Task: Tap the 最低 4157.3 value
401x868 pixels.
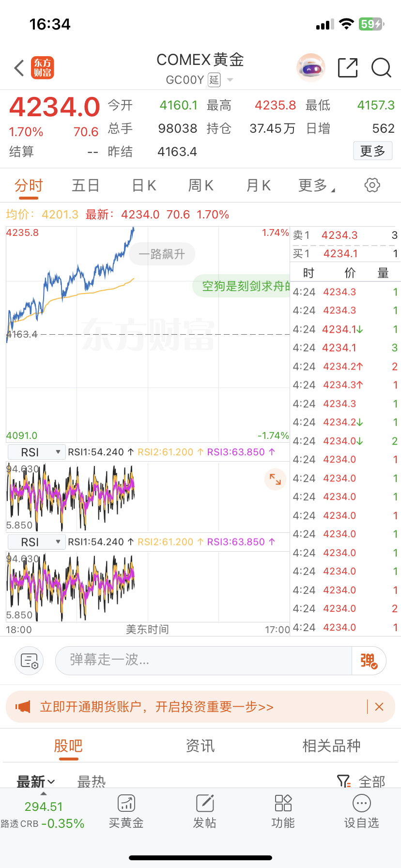Action: tap(376, 105)
